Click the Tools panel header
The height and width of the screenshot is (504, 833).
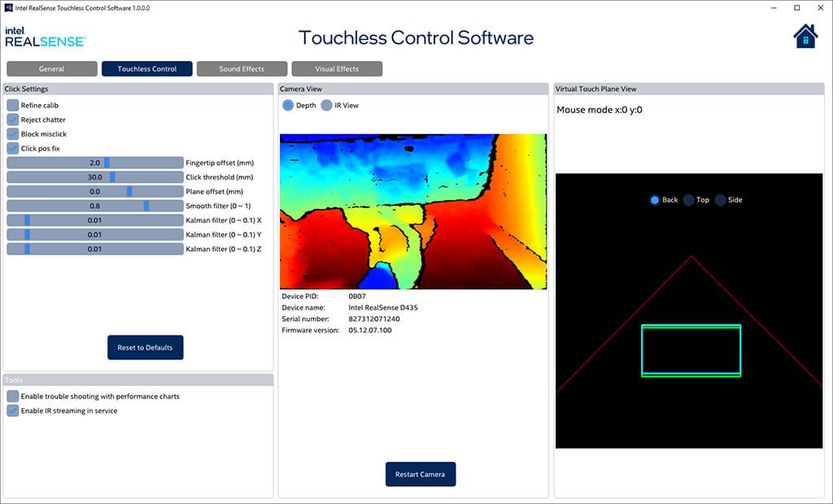pyautogui.click(x=138, y=380)
